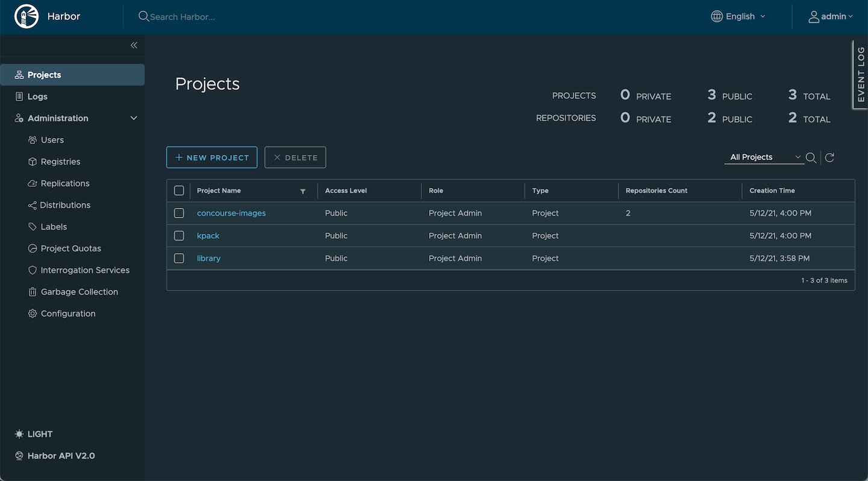Click the Harbor lighthouse logo
The width and height of the screenshot is (868, 481).
pos(26,16)
